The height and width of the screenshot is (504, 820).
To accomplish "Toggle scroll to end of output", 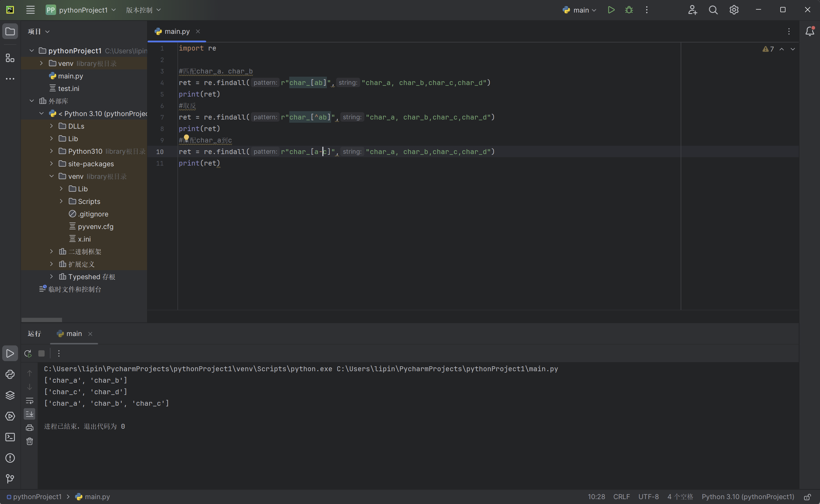I will (x=30, y=414).
